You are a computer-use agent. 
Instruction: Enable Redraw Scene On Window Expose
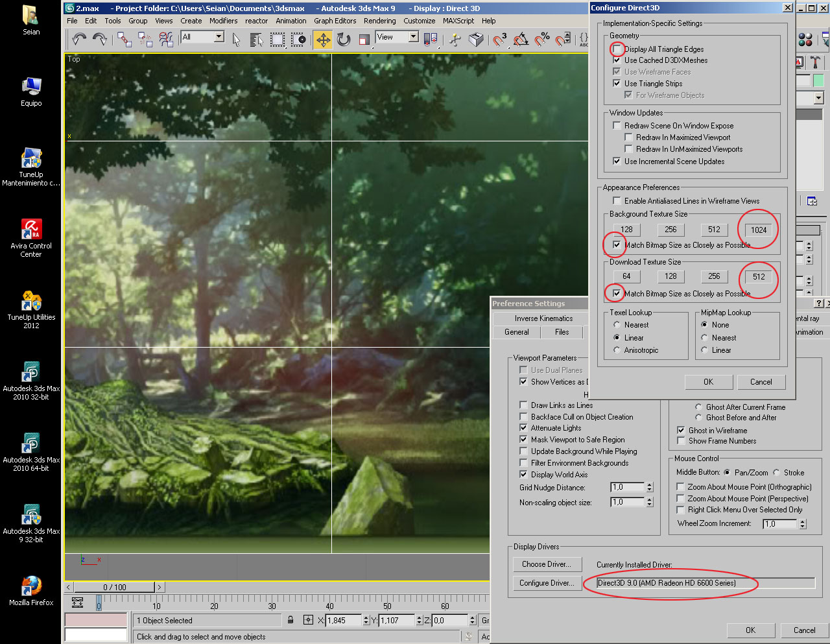point(617,126)
